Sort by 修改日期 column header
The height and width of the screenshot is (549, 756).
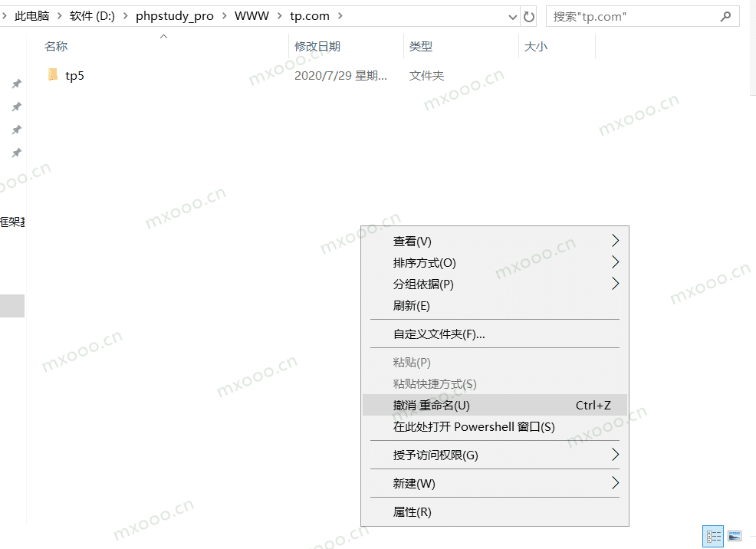pyautogui.click(x=317, y=47)
